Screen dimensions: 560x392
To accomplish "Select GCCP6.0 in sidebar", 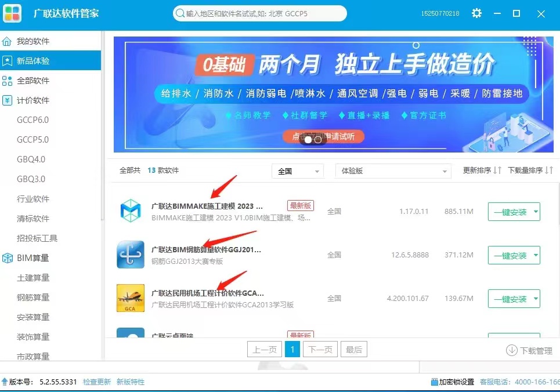I will (x=32, y=120).
